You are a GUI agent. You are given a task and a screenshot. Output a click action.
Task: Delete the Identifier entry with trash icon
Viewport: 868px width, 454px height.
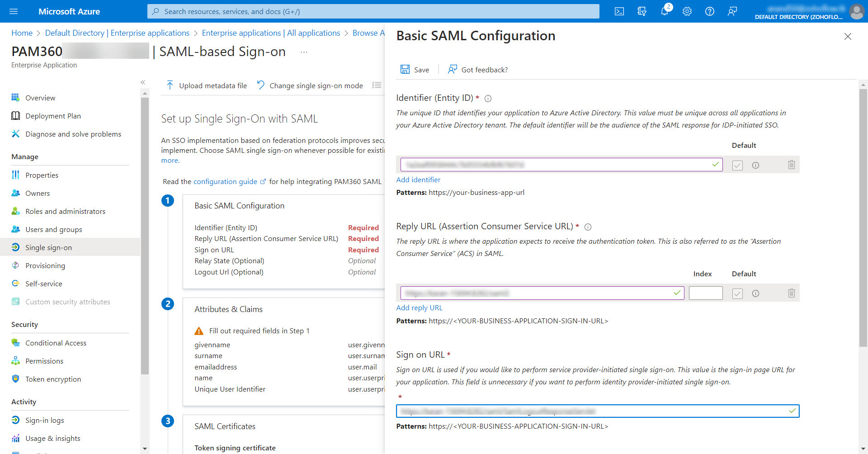pos(791,165)
